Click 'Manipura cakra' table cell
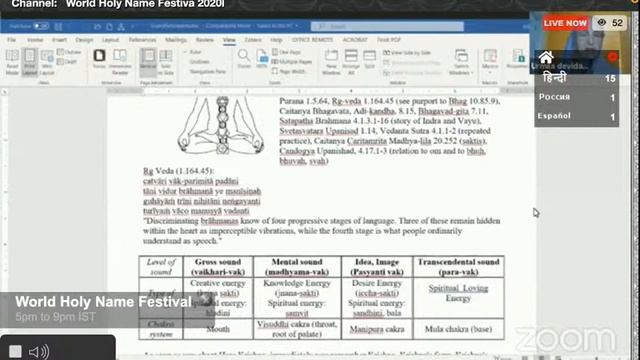Image resolution: width=640 pixels, height=360 pixels. 377,329
